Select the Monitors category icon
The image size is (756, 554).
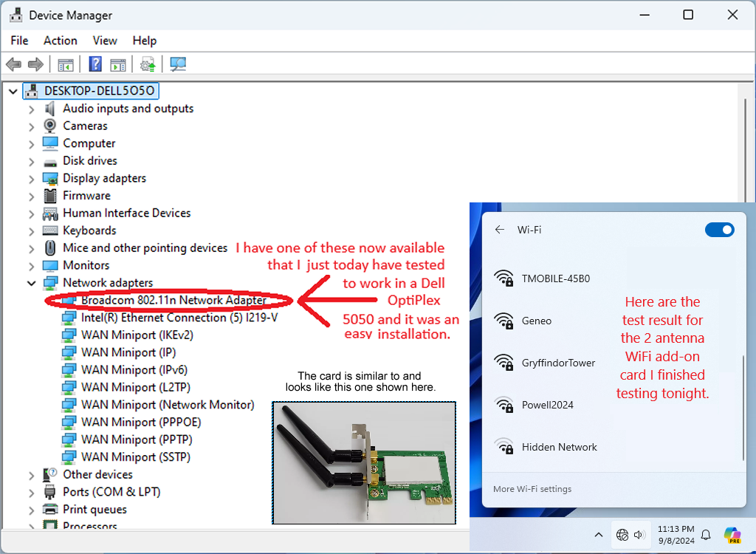point(50,265)
